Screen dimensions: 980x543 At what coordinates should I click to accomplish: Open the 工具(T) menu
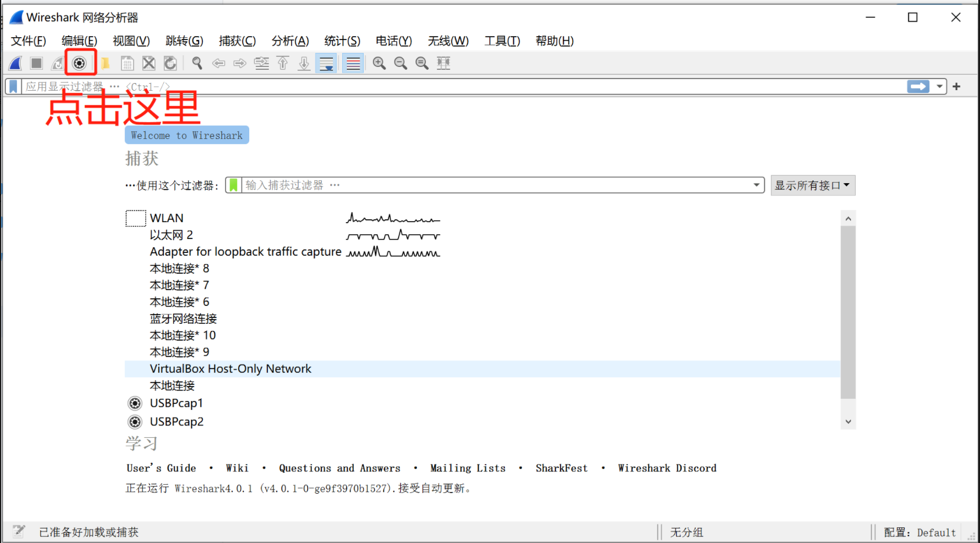tap(502, 41)
